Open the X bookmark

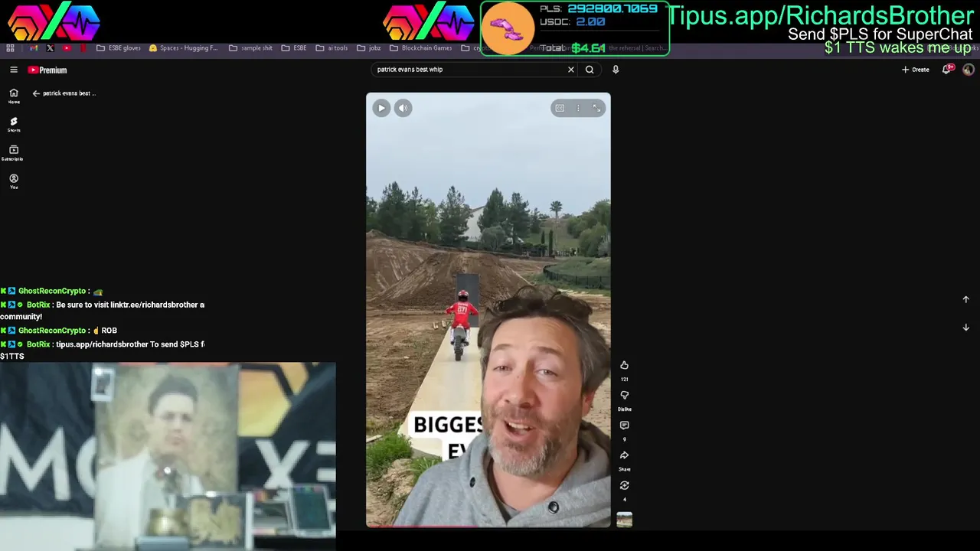coord(50,47)
